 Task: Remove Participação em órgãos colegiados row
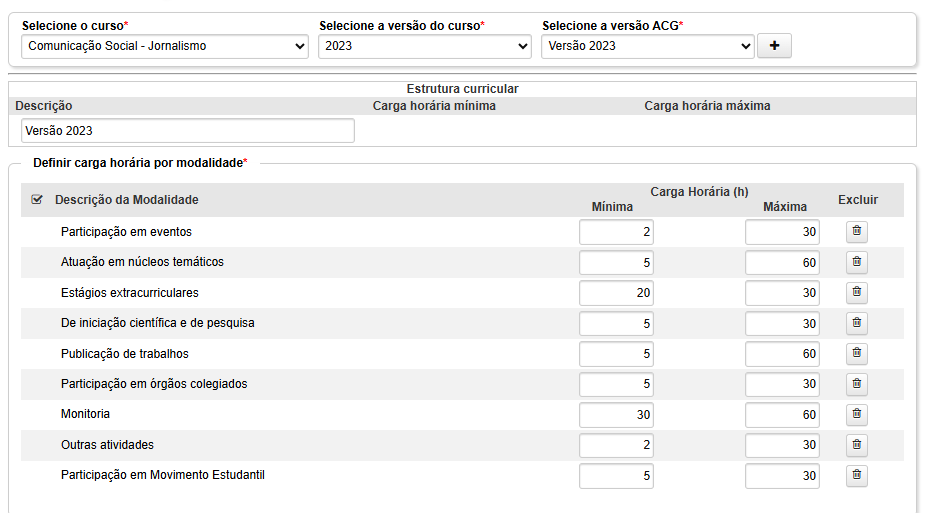pos(857,384)
